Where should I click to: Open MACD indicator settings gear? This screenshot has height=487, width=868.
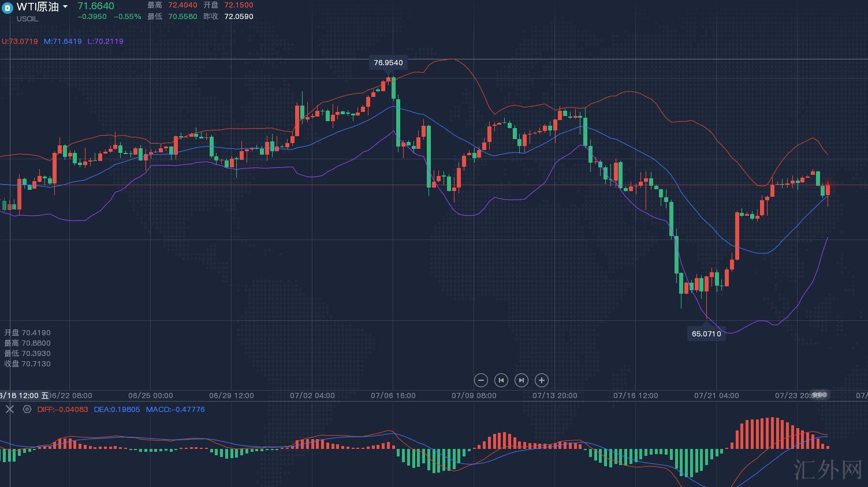pyautogui.click(x=27, y=409)
